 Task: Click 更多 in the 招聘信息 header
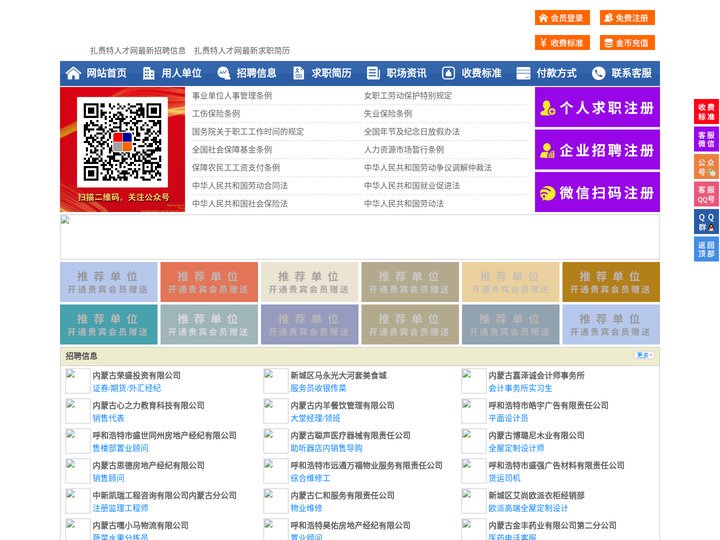[644, 355]
